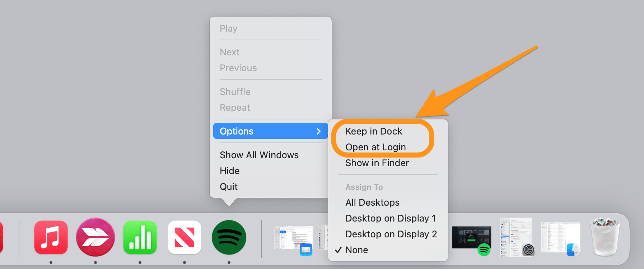Open the Numbers app icon
This screenshot has width=644, height=269.
(x=140, y=237)
